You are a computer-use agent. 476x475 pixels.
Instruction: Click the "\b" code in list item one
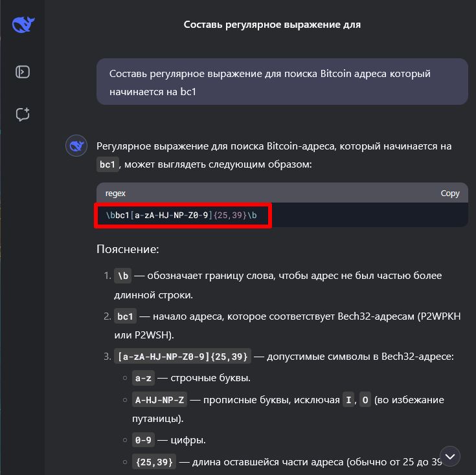122,276
